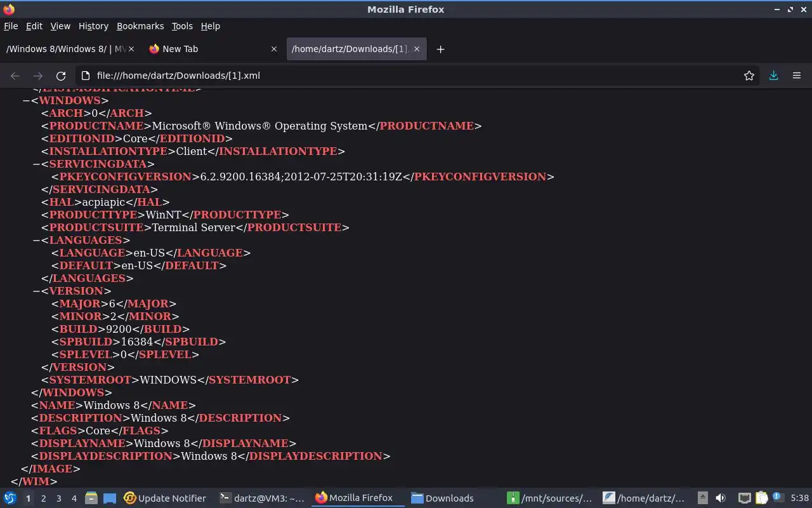Collapse the WINDOWS XML node
Screen dimensions: 812x508
click(26, 100)
